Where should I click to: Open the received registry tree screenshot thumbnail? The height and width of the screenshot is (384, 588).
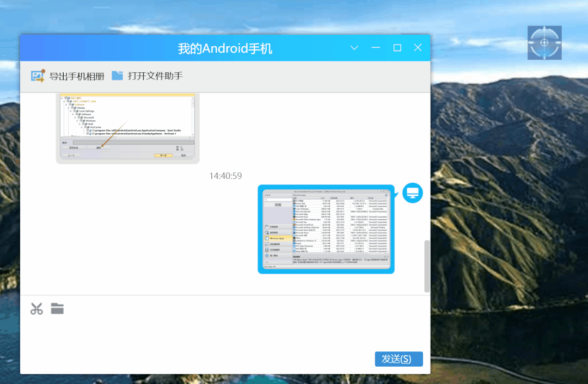pos(127,128)
